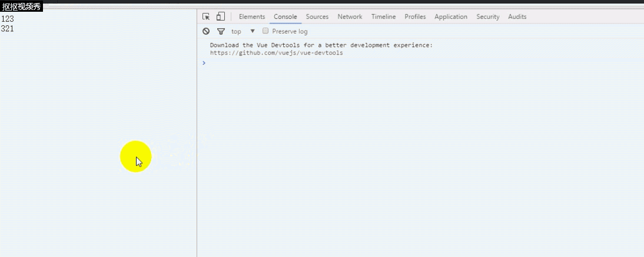Image resolution: width=644 pixels, height=257 pixels.
Task: Toggle the device toolbar icon
Action: point(221,16)
